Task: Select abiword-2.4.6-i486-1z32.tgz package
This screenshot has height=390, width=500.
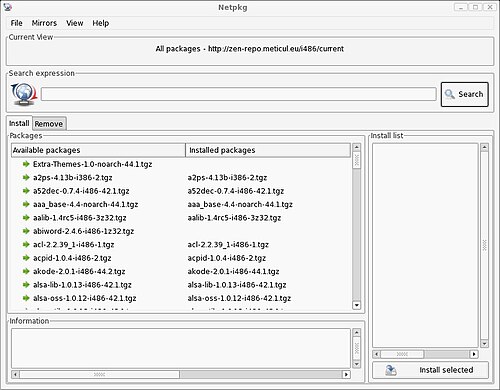Action: 83,231
